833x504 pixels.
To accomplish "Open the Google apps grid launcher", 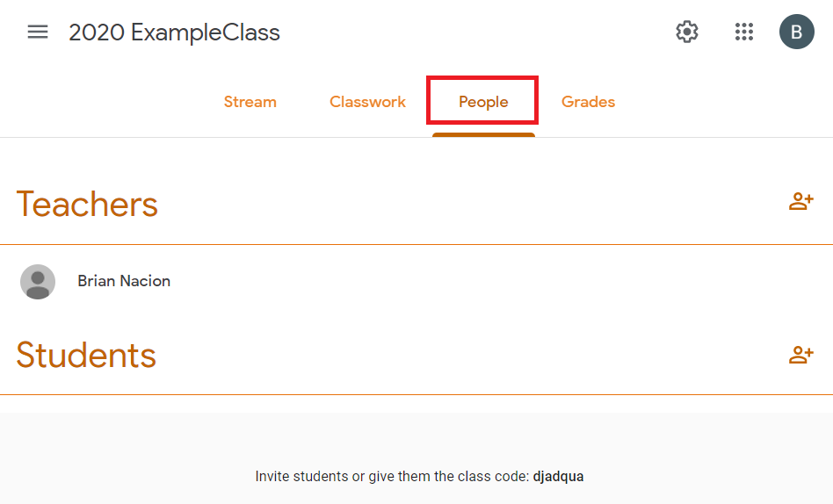I will click(744, 32).
